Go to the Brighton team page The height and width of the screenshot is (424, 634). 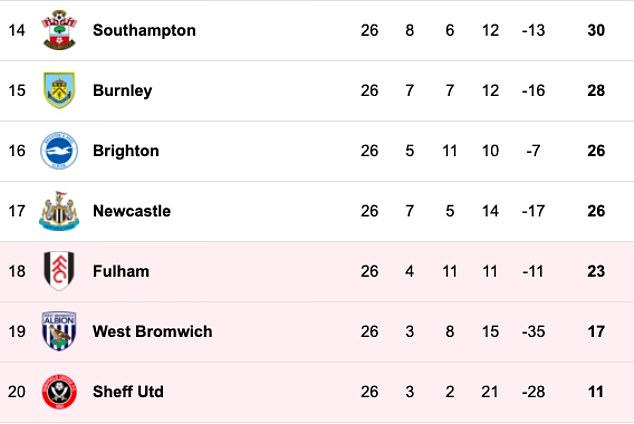[x=126, y=151]
